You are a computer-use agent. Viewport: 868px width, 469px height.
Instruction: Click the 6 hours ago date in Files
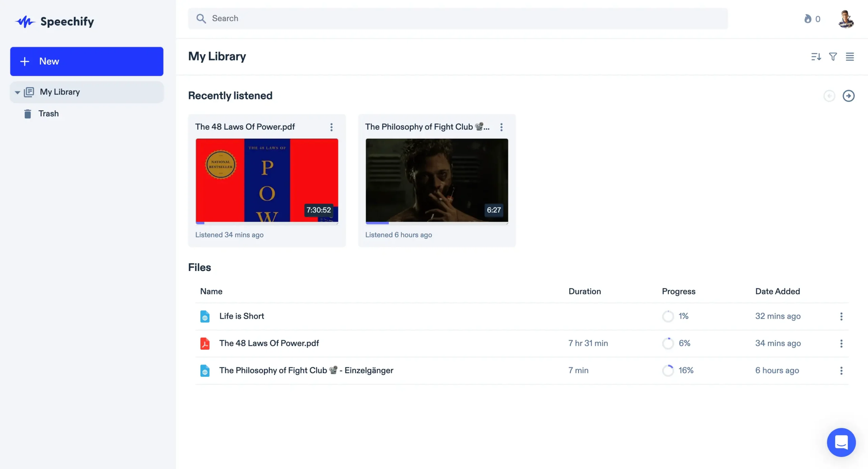777,370
